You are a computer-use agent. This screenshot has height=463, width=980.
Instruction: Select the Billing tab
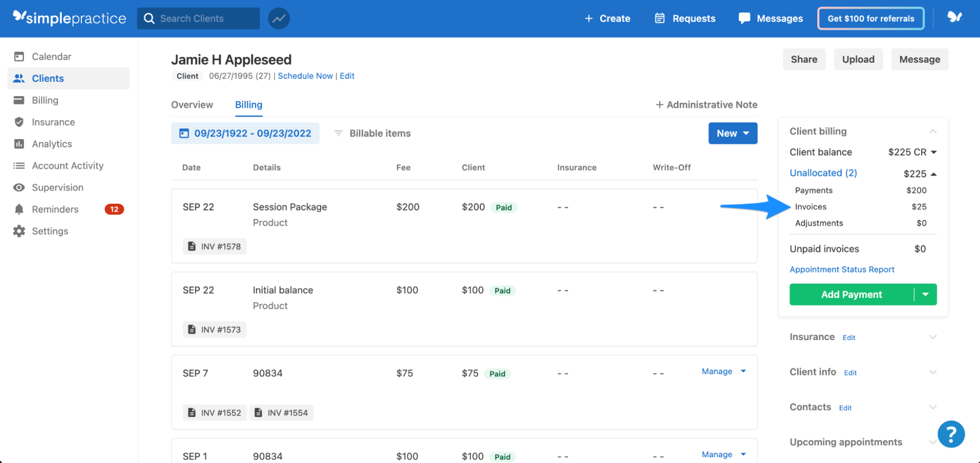249,105
